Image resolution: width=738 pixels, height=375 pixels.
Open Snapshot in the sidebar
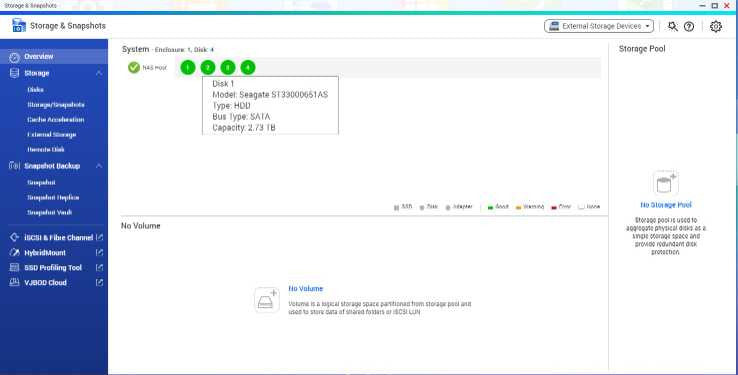coord(41,183)
